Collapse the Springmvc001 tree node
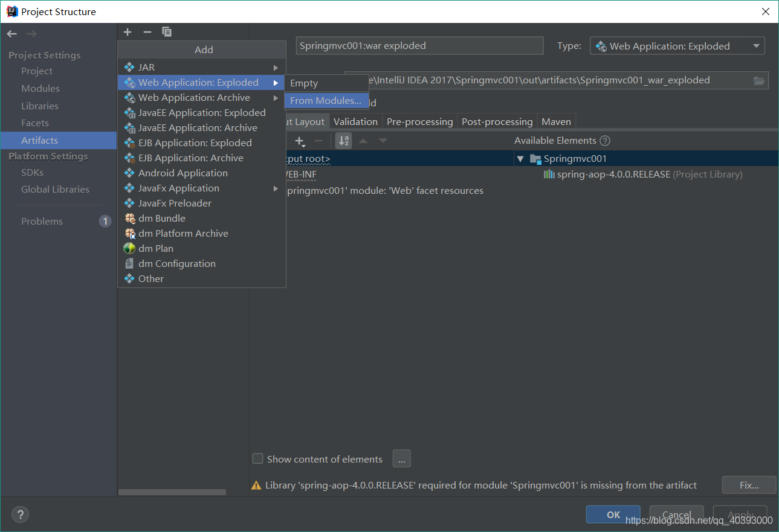Viewport: 779px width, 532px height. click(x=520, y=159)
